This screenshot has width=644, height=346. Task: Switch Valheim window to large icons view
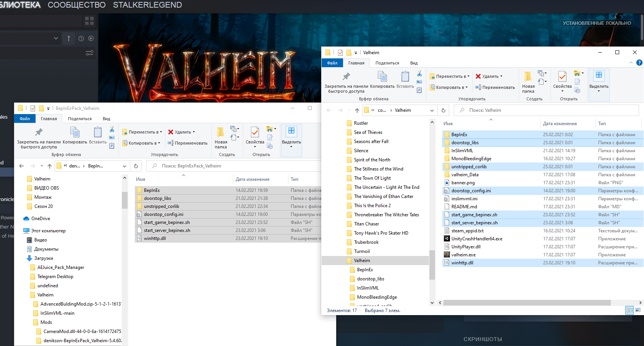tap(638, 311)
